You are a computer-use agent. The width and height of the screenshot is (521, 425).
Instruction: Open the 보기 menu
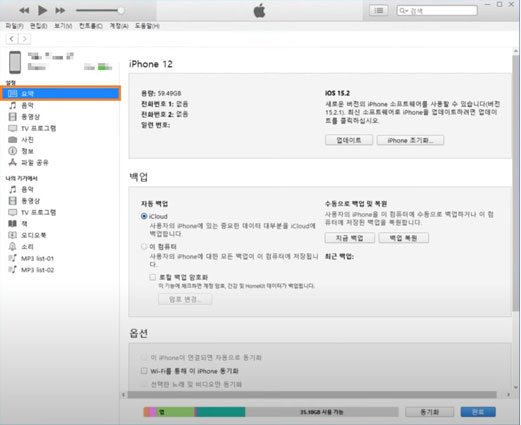[63, 26]
